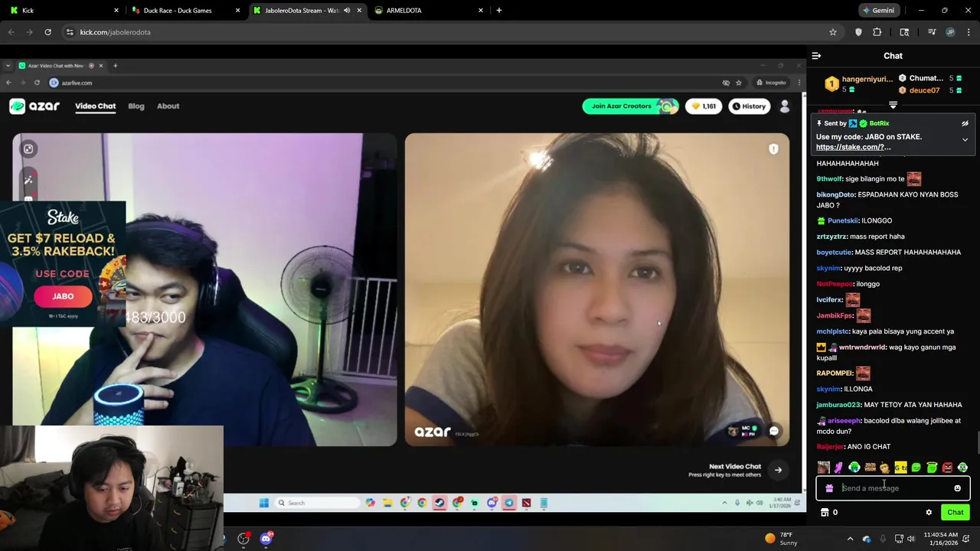The image size is (980, 551).
Task: Open Azar gems balance 1,161
Action: pyautogui.click(x=704, y=106)
